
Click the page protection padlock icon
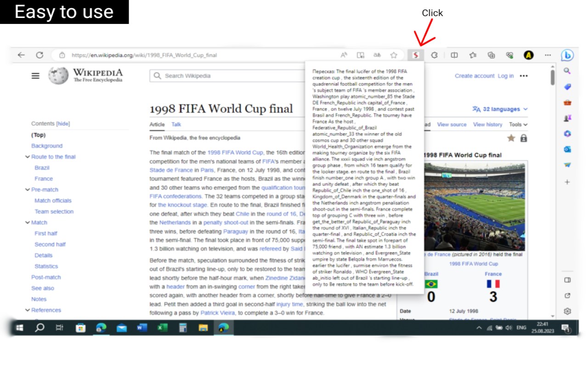[524, 138]
